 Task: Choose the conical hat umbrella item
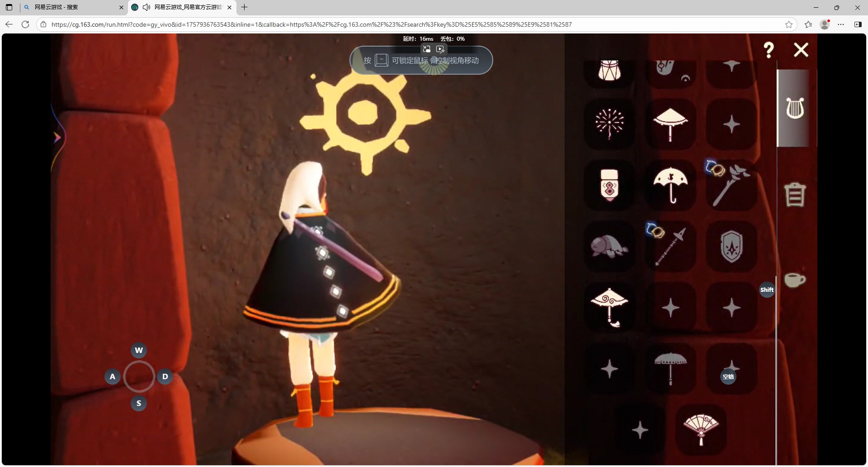670,124
